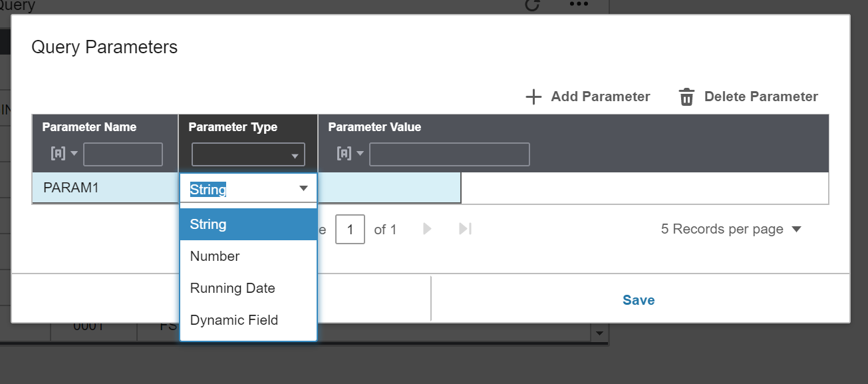
Task: Click the Add Parameter label
Action: coord(599,96)
